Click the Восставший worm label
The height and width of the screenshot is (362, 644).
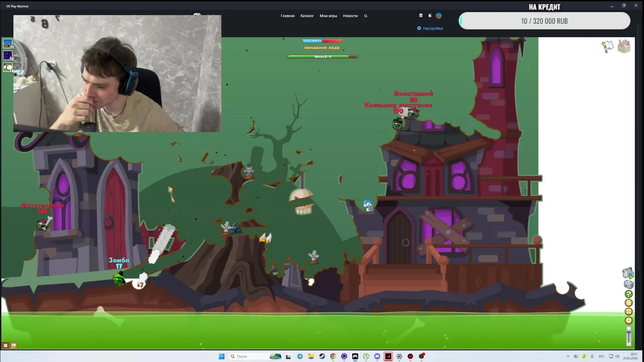414,94
